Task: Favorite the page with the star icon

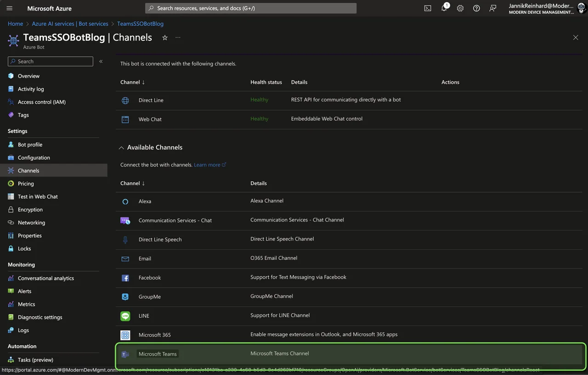Action: coord(165,38)
